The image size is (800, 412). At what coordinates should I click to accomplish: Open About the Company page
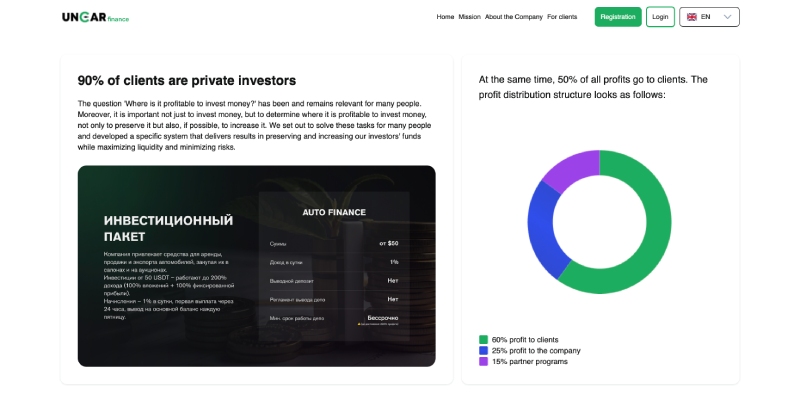point(514,17)
